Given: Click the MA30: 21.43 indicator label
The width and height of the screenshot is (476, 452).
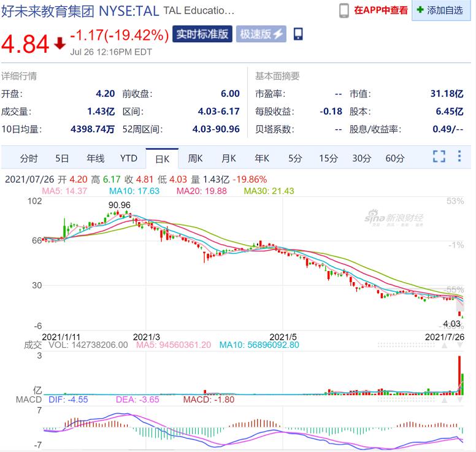Looking at the screenshot, I should pos(269,191).
